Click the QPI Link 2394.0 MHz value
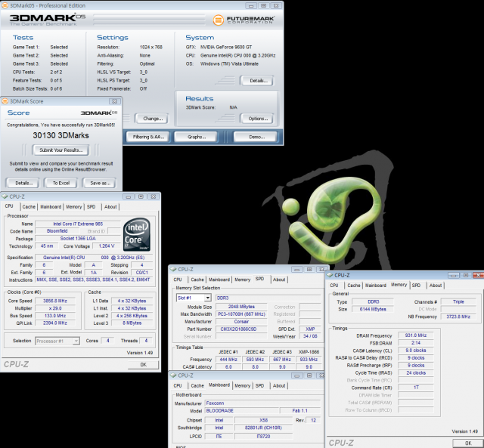Viewport: 484px width, 448px height. [x=55, y=323]
